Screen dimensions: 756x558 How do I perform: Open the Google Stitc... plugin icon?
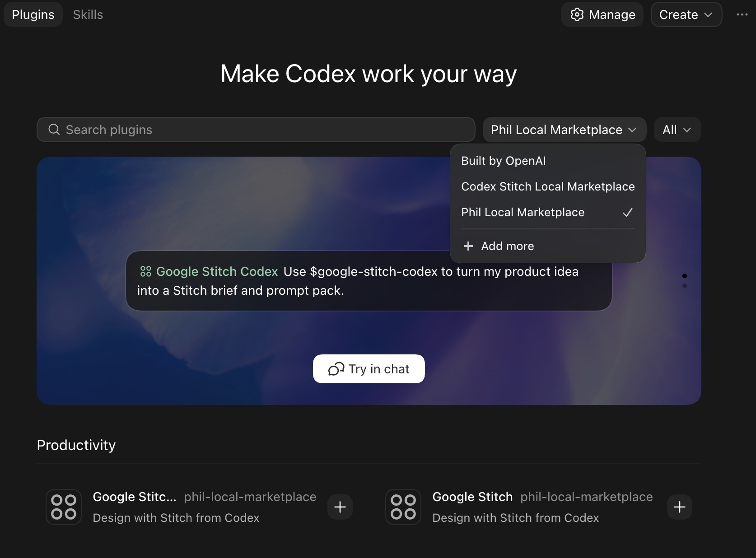click(64, 507)
